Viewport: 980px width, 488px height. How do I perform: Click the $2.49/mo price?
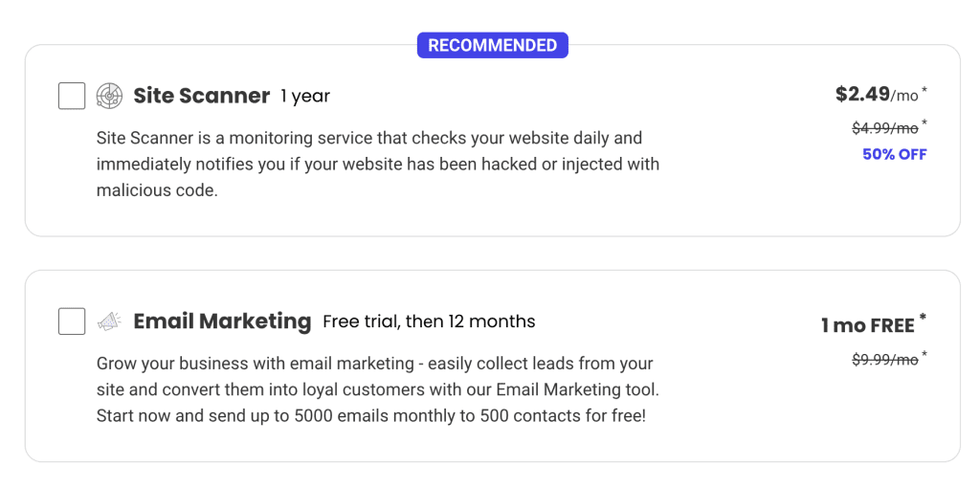click(876, 94)
